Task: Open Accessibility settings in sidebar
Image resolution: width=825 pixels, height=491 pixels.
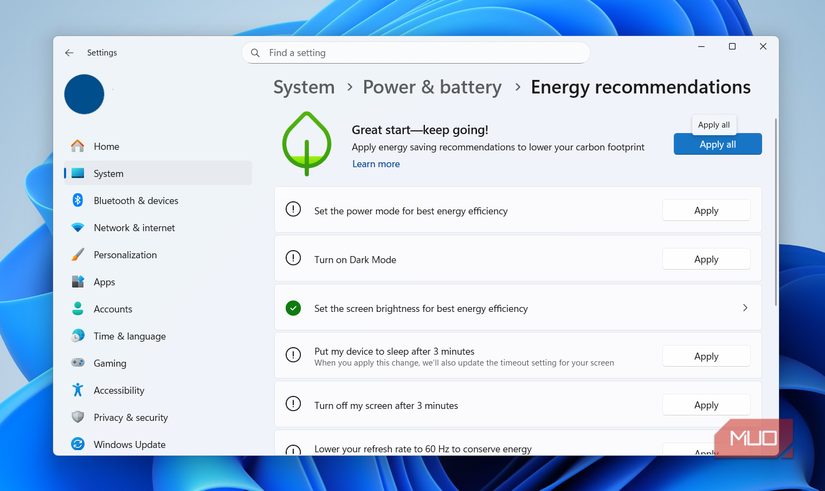Action: (x=158, y=390)
